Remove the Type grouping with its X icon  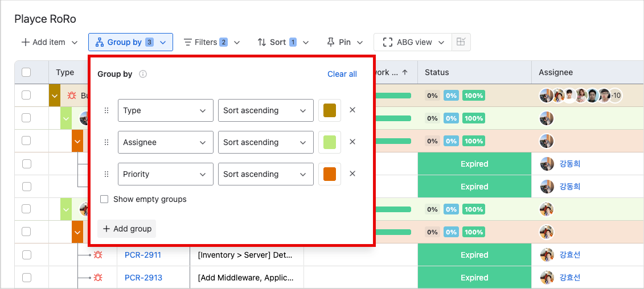point(352,110)
